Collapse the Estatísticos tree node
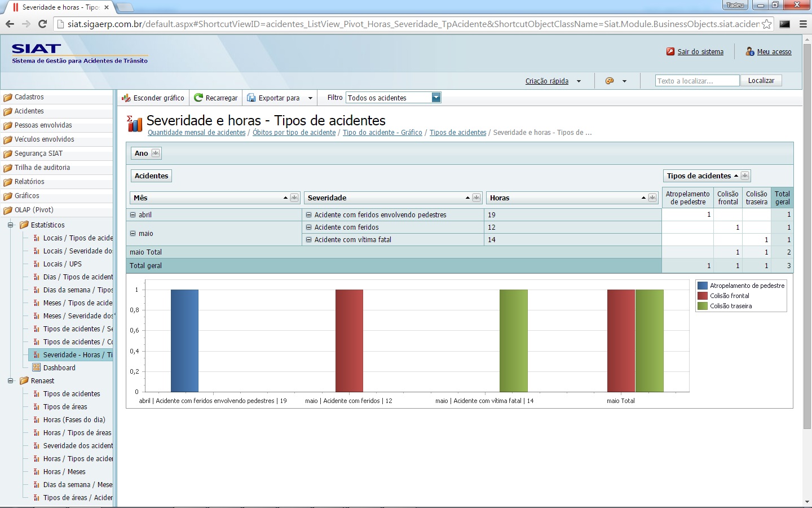 [10, 225]
